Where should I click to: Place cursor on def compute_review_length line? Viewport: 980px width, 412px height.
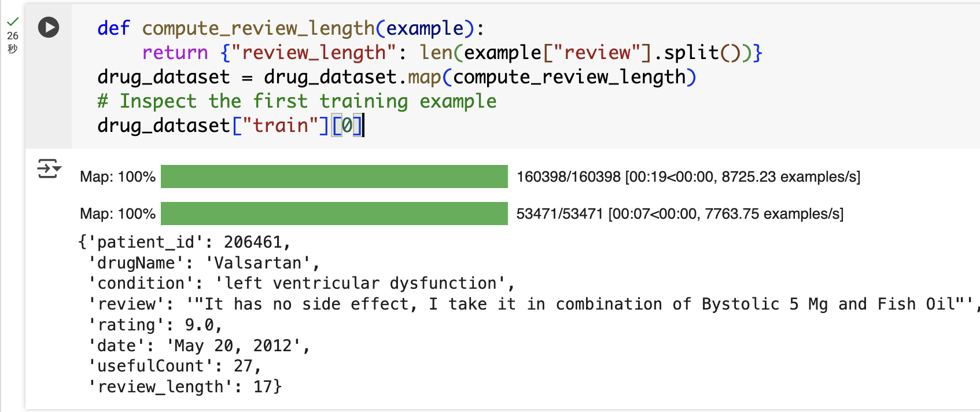click(291, 28)
